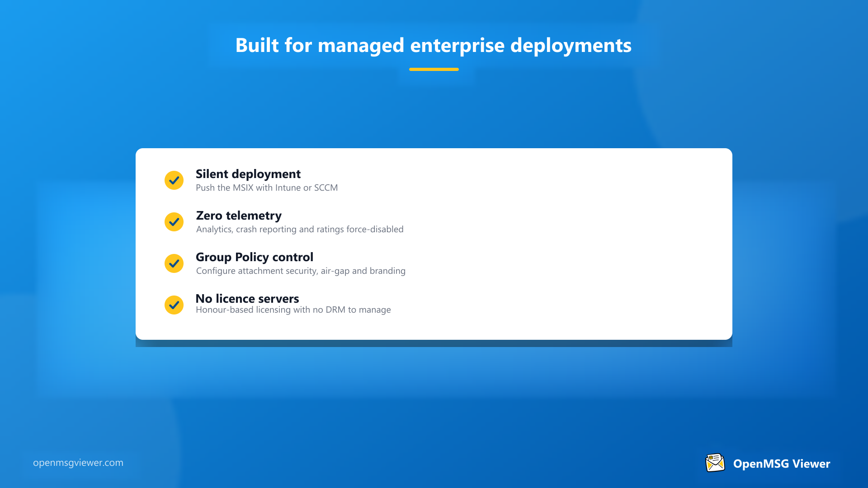Open the openmsgviewer.com link
868x488 pixels.
point(78,463)
